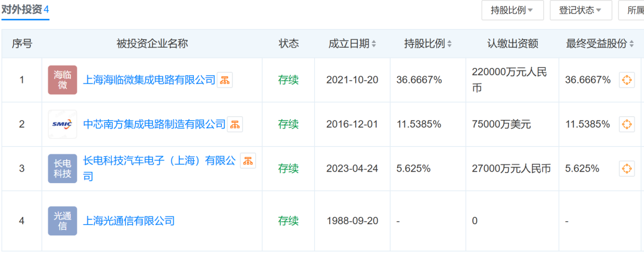644x254 pixels.
Task: Click beneficial share path icon in 5.625% row
Action: pos(627,168)
